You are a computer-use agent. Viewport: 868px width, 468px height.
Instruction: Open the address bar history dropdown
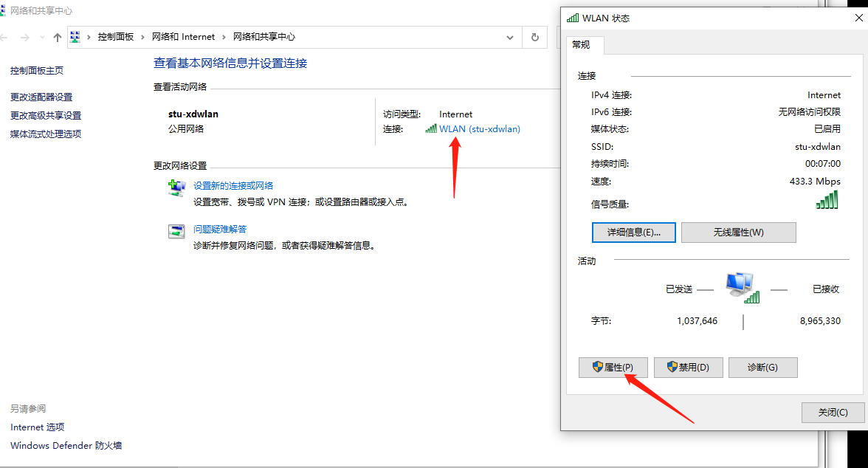510,37
